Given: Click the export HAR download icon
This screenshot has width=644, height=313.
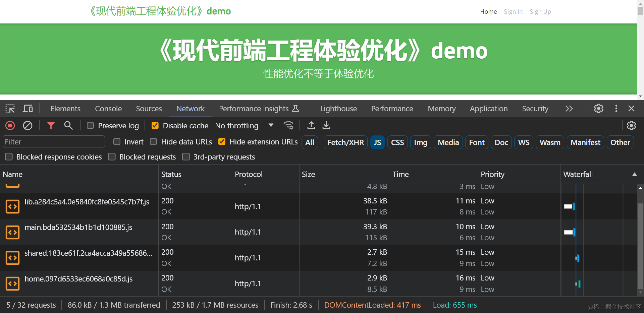Looking at the screenshot, I should tap(326, 126).
